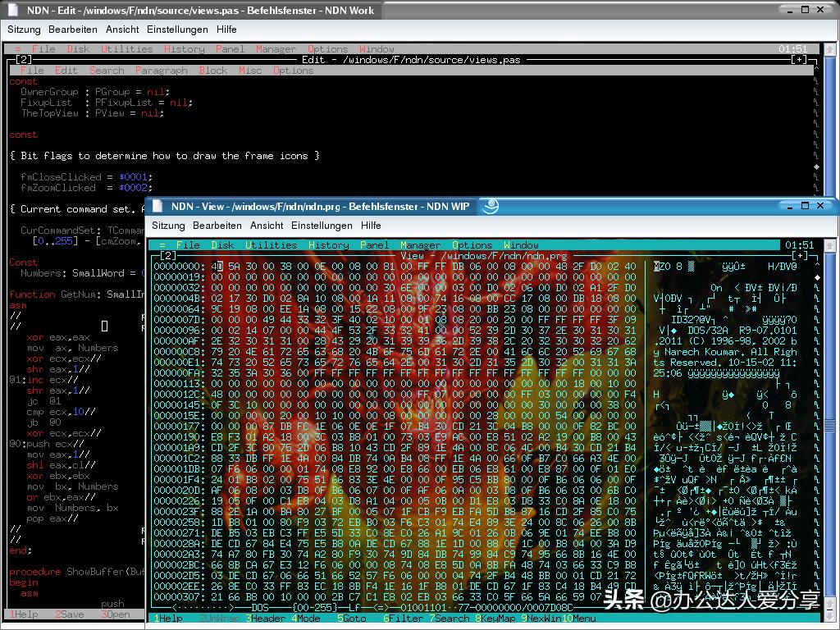The image size is (840, 630).
Task: Click the first hex byte 4D at offset 00000000
Action: 217,267
